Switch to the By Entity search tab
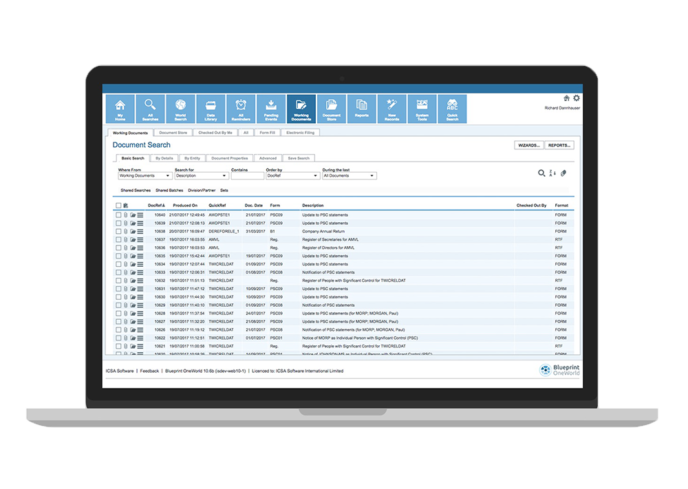 (193, 158)
